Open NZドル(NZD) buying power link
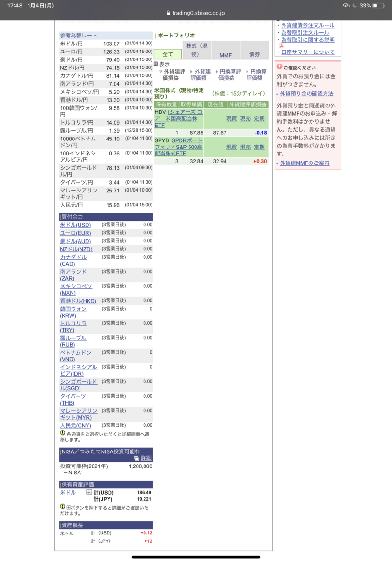The height and width of the screenshot is (562, 392). coord(76,249)
